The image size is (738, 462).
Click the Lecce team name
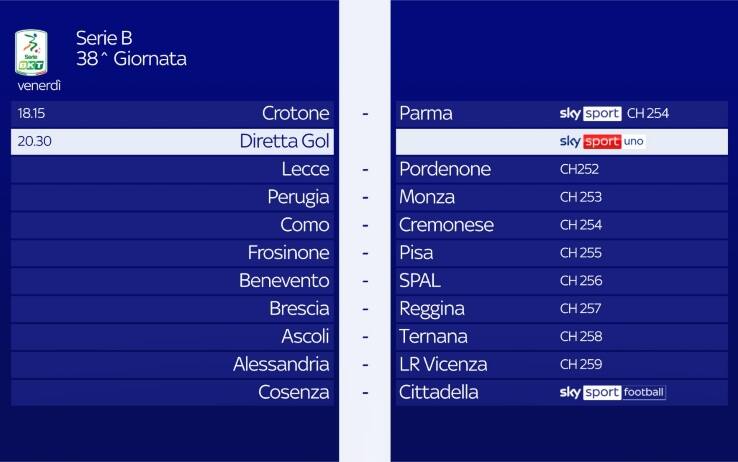(x=305, y=169)
